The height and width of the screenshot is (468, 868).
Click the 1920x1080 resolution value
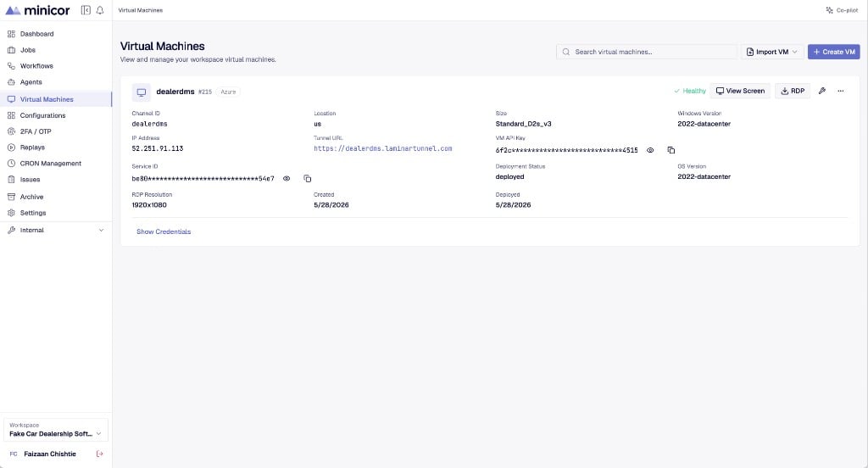click(x=149, y=205)
